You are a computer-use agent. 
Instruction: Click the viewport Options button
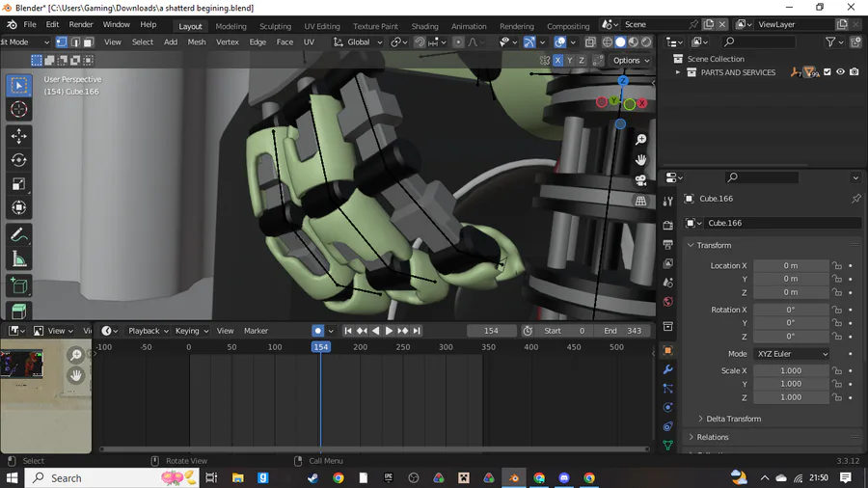coord(627,60)
